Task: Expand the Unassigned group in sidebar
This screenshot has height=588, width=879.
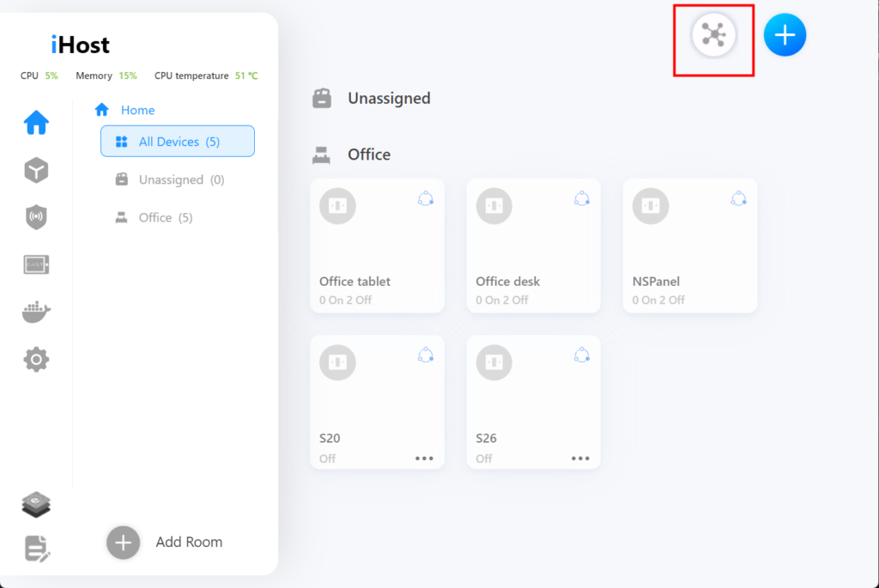Action: pos(172,179)
